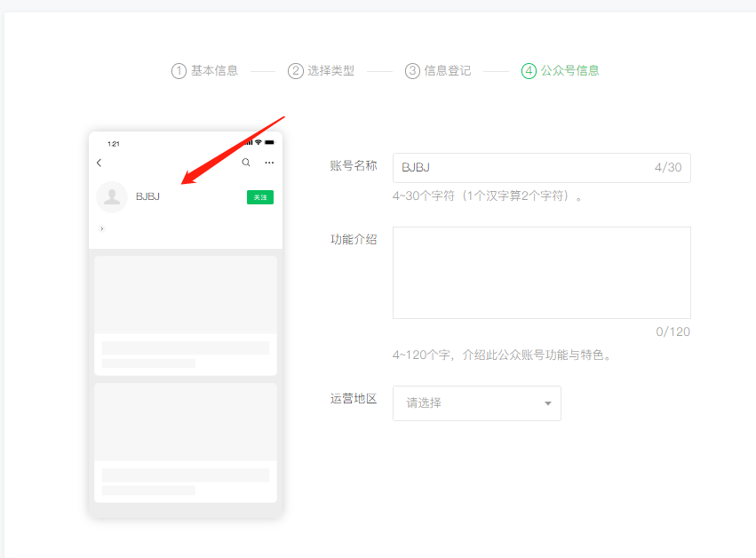756x558 pixels.
Task: Click the green 关注 follow button
Action: tap(259, 197)
